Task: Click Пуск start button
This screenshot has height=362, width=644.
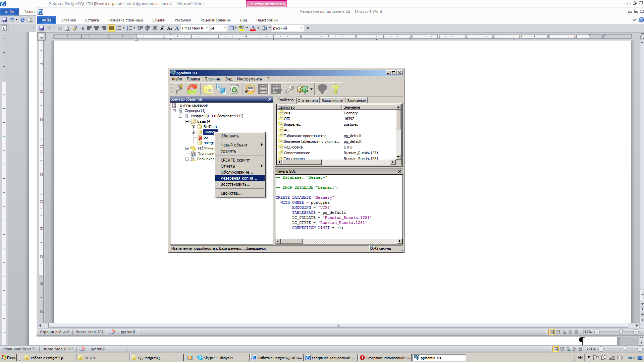Action: pos(9,358)
